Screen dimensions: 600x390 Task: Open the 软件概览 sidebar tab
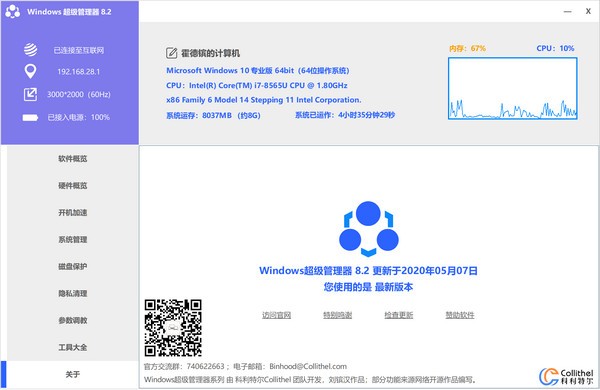tap(73, 158)
